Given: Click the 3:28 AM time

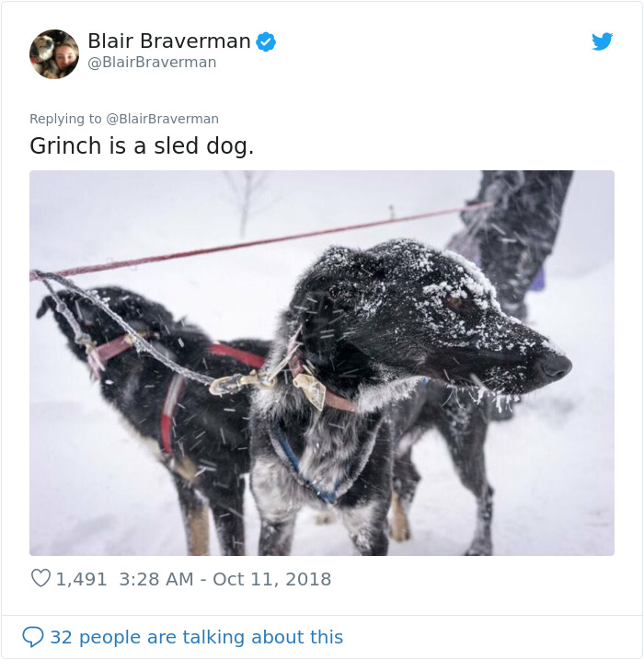Looking at the screenshot, I should tap(158, 579).
